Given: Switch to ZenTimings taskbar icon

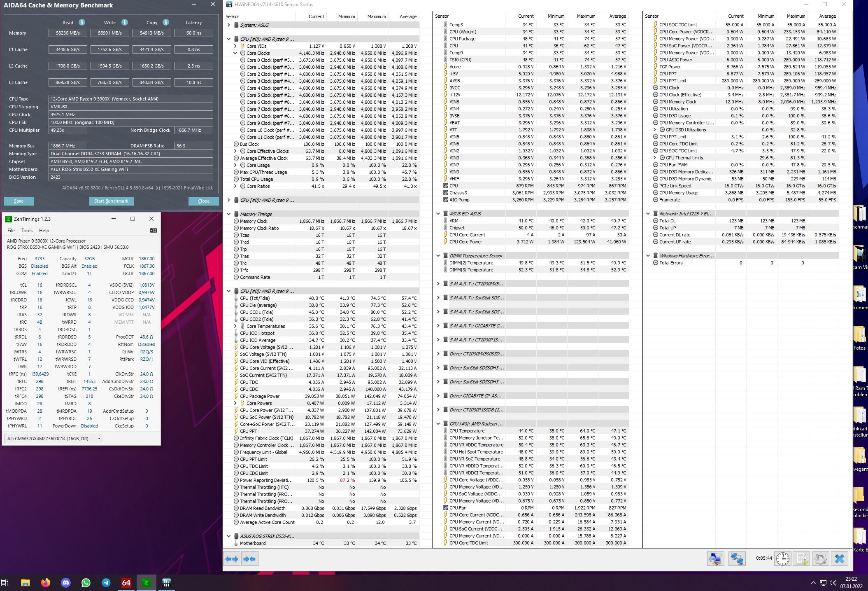Looking at the screenshot, I should [147, 582].
